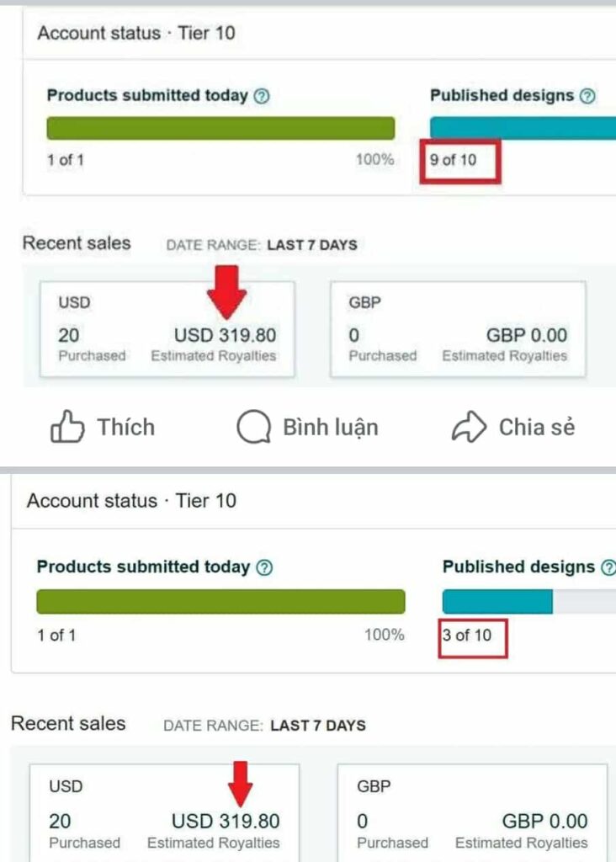Click red arrow above bottom USD 319.80
Viewport: 616px width, 862px height.
click(242, 782)
